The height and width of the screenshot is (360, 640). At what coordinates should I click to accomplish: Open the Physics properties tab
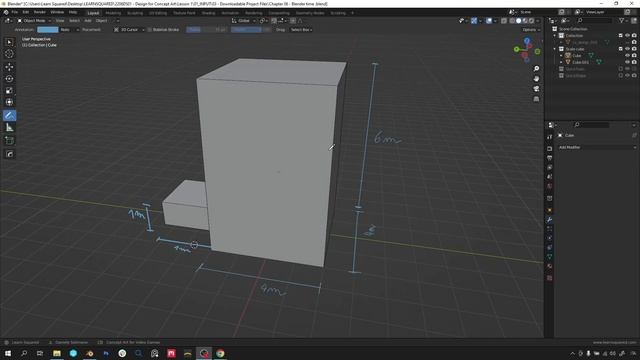coord(550,238)
